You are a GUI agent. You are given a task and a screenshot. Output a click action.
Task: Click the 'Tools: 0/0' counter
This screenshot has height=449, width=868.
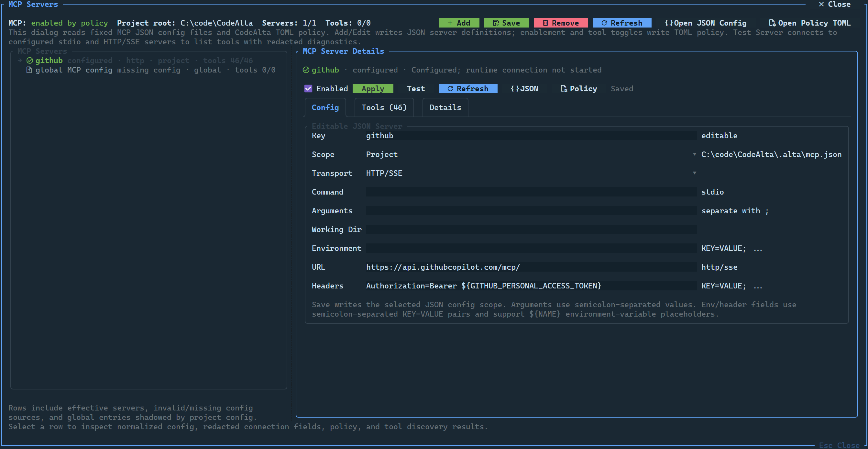pyautogui.click(x=348, y=23)
